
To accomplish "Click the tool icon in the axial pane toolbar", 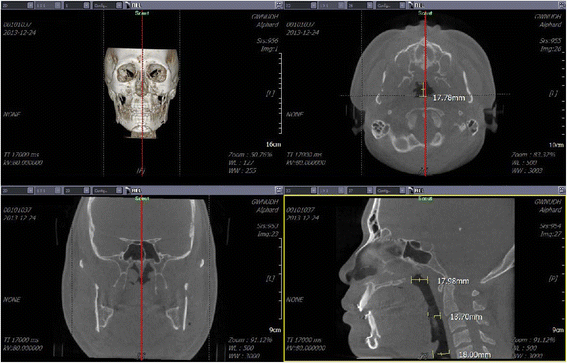I will [411, 5].
